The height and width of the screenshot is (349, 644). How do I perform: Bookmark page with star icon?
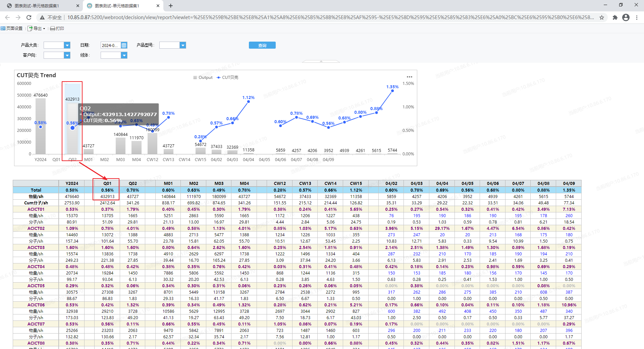(x=602, y=17)
